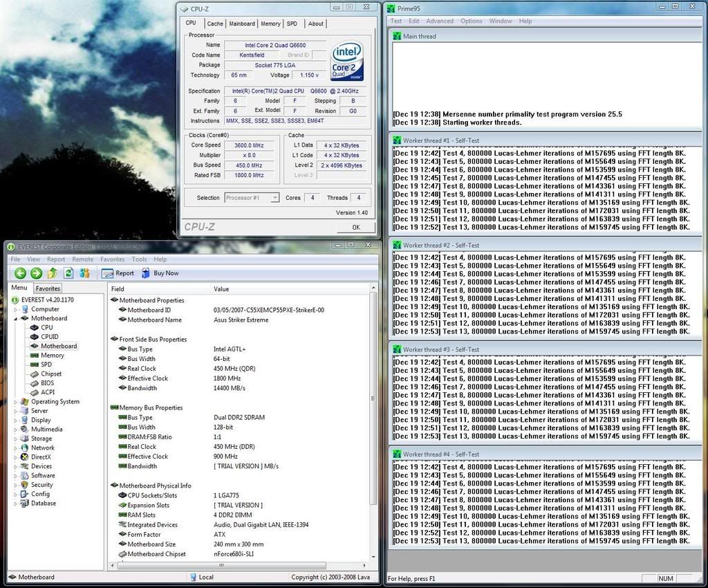
Task: Click the EVEREST back arrow icon
Action: 20,273
